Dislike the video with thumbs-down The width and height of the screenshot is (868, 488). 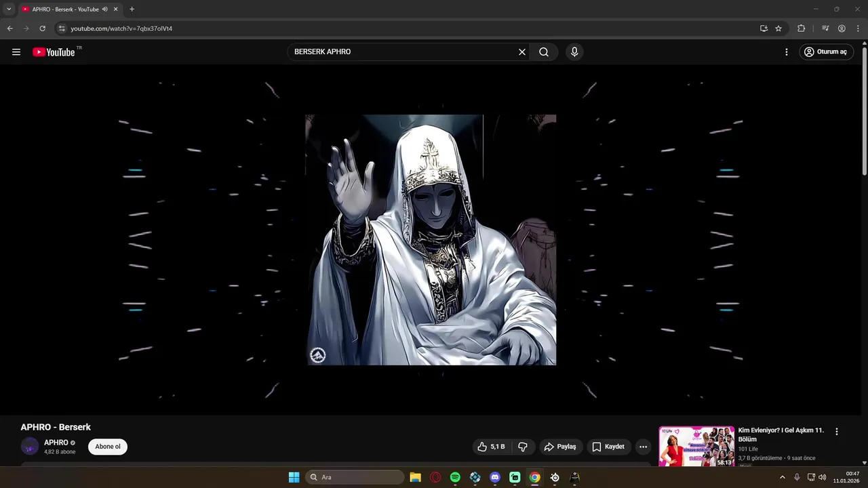(x=523, y=447)
